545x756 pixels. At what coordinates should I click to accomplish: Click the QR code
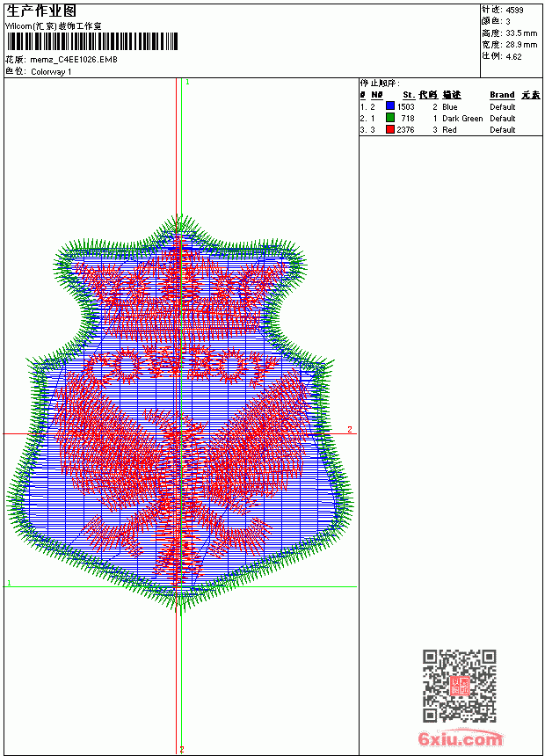[460, 686]
